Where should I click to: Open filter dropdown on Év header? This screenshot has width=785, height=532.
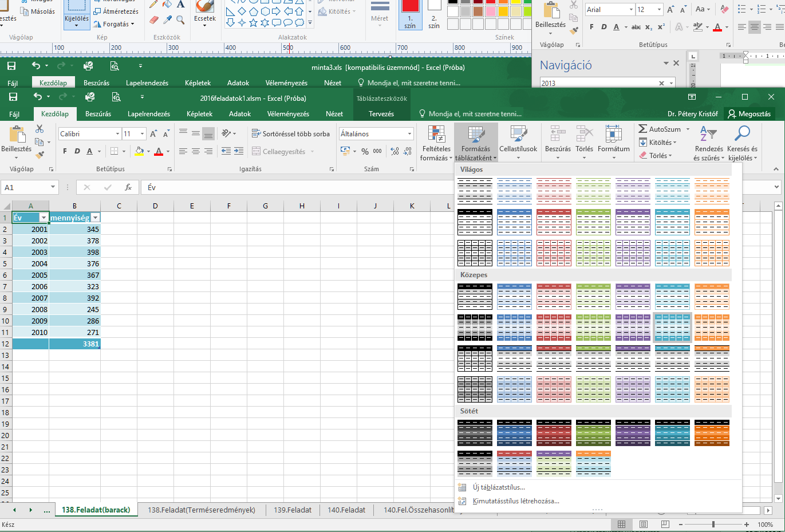(x=44, y=218)
